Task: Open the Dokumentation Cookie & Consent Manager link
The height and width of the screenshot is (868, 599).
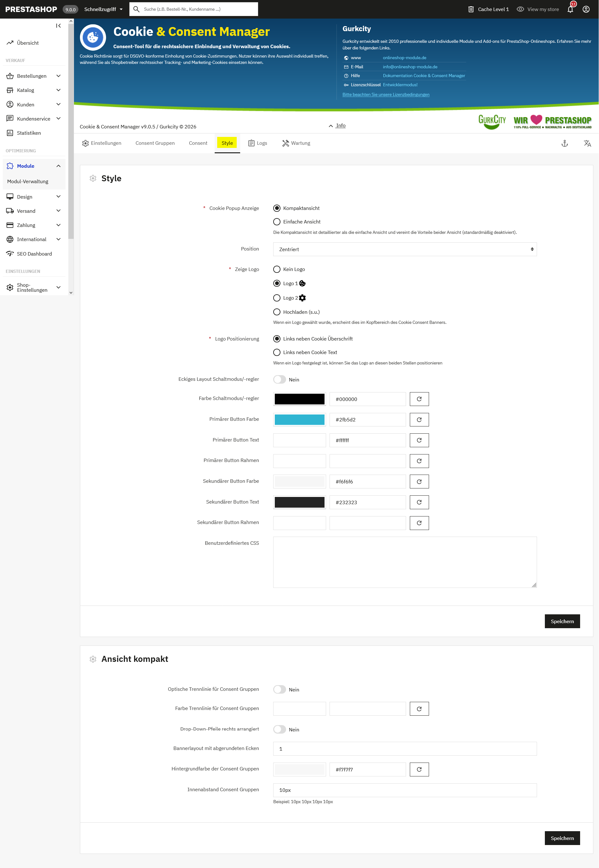Action: [424, 76]
